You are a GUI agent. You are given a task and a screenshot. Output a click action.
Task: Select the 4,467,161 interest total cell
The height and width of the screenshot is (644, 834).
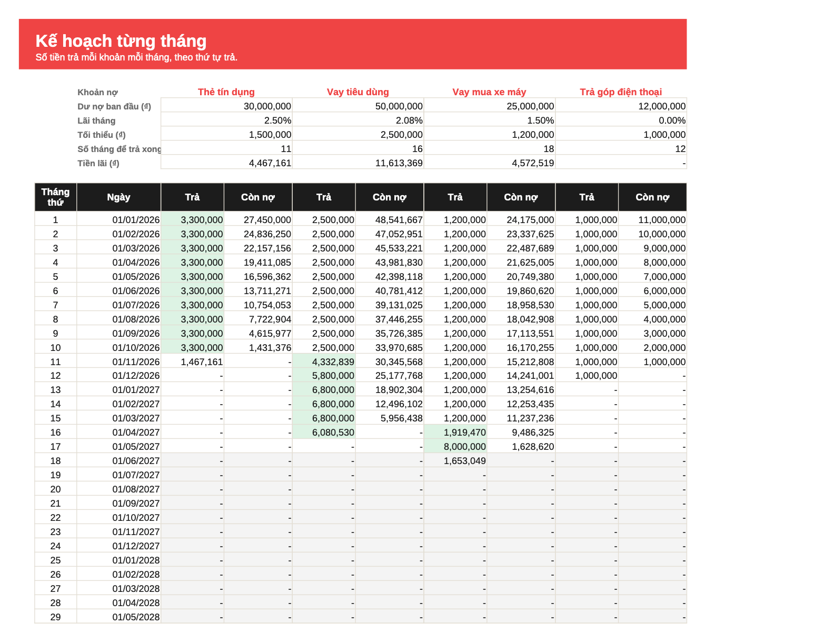click(226, 163)
